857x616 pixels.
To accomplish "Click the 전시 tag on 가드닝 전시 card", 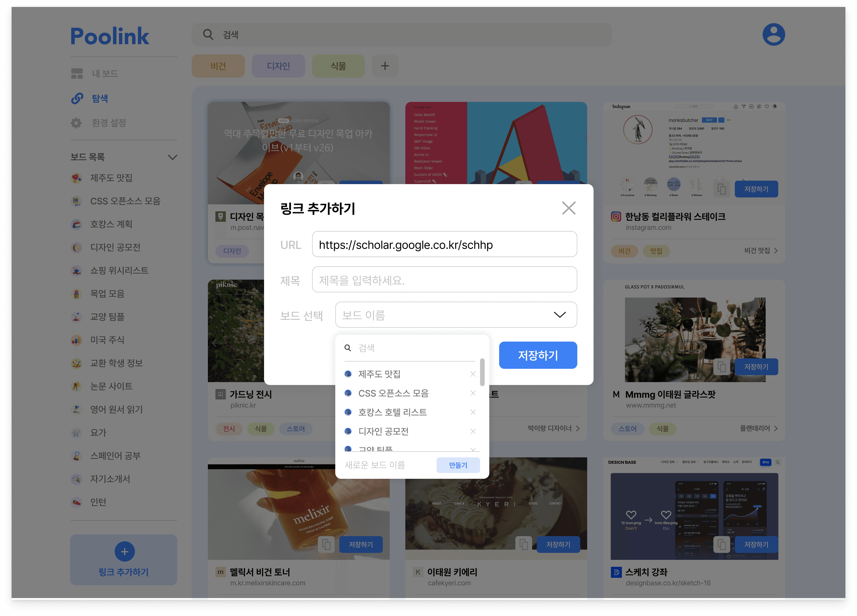I will pyautogui.click(x=229, y=429).
